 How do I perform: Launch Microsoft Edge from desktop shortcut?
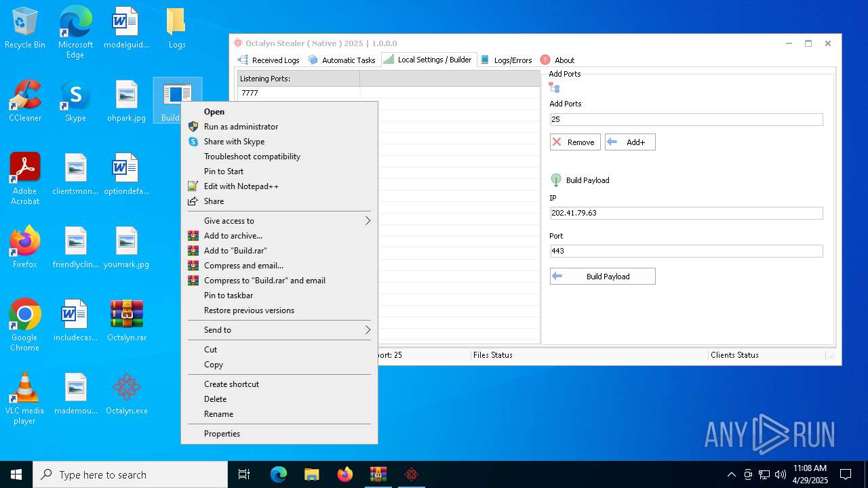click(75, 33)
